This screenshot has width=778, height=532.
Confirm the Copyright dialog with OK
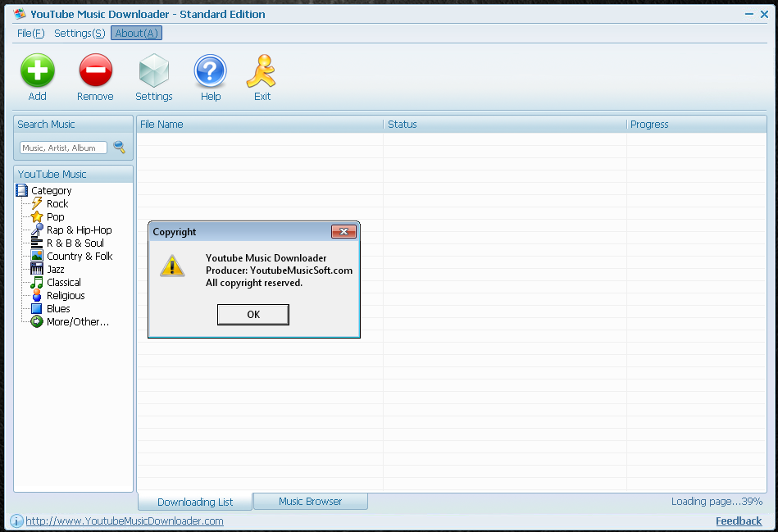[x=253, y=315]
